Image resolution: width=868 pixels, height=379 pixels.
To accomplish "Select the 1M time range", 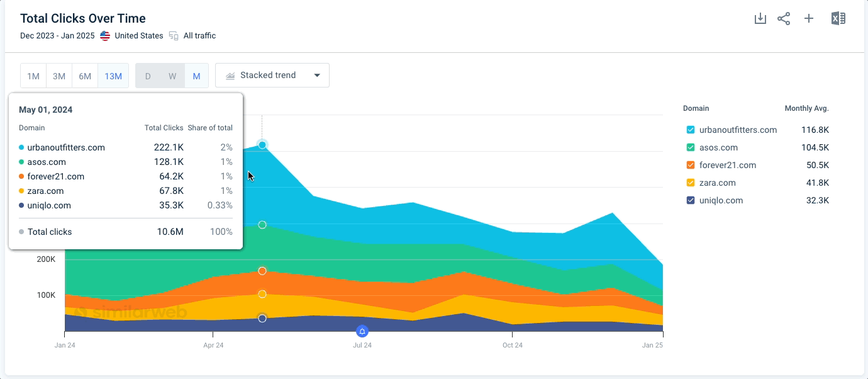I will coord(33,76).
